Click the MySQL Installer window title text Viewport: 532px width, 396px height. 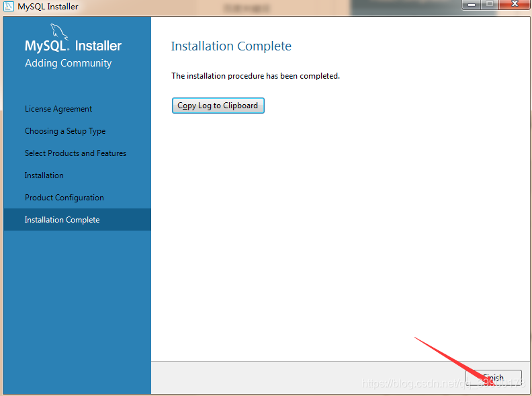tap(48, 7)
